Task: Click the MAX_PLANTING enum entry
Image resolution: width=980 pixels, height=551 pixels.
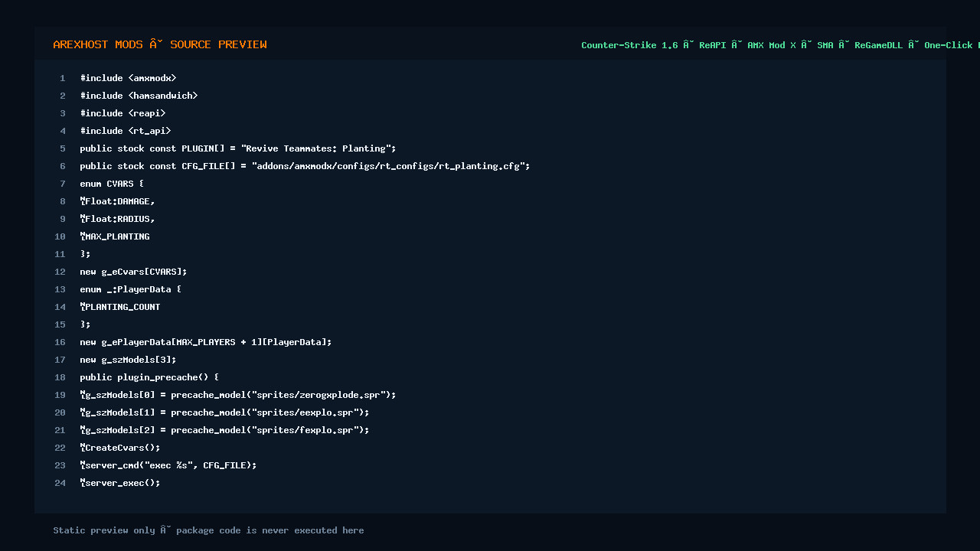Action: 115,236
